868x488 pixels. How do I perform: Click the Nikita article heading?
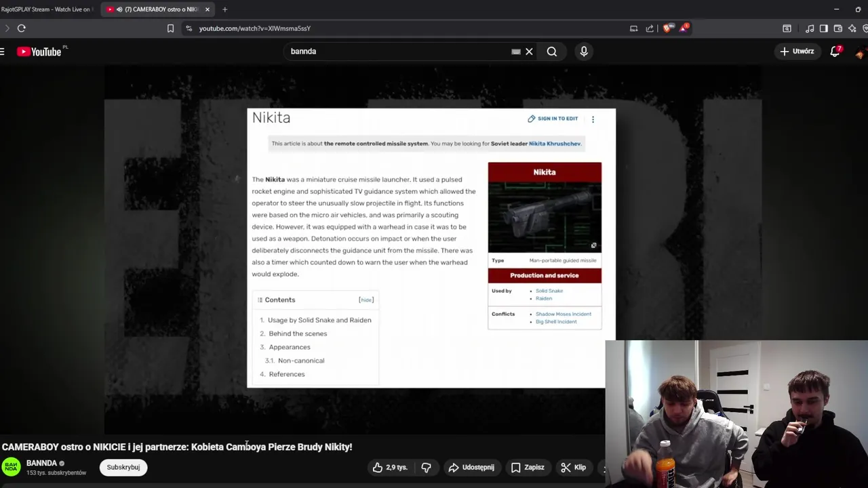(271, 118)
